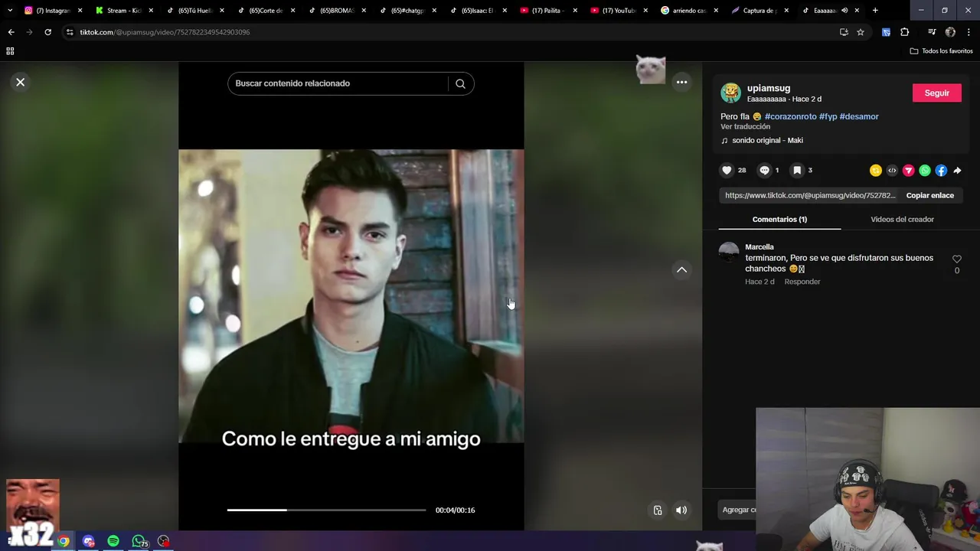The height and width of the screenshot is (551, 980).
Task: Open upiamsug profile avatar
Action: (730, 93)
